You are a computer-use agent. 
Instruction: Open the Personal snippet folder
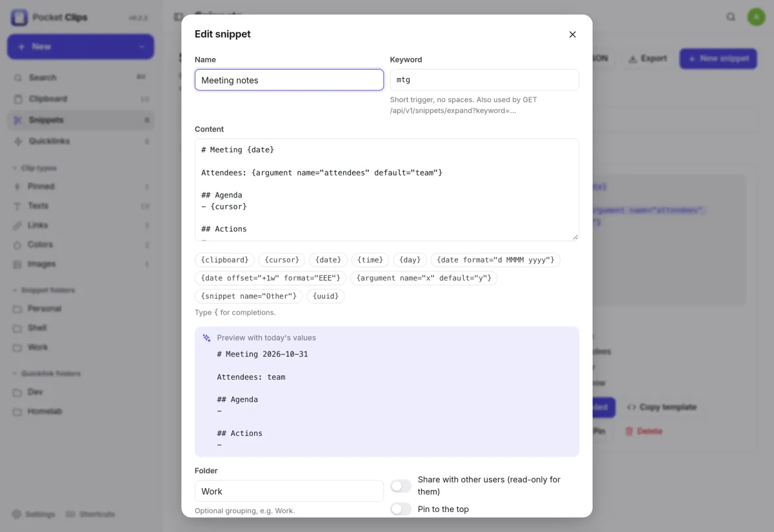click(81, 308)
